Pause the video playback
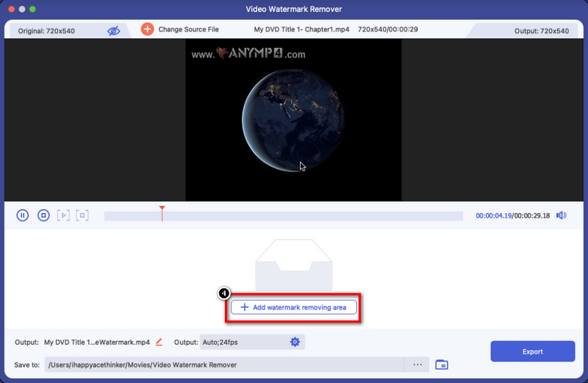 tap(23, 215)
